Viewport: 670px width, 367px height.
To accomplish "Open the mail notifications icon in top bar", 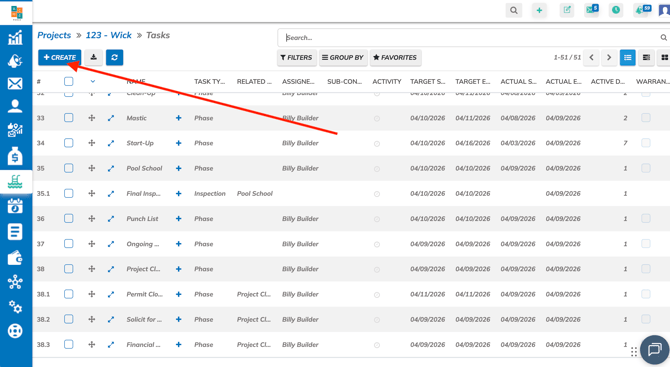I will coord(592,9).
